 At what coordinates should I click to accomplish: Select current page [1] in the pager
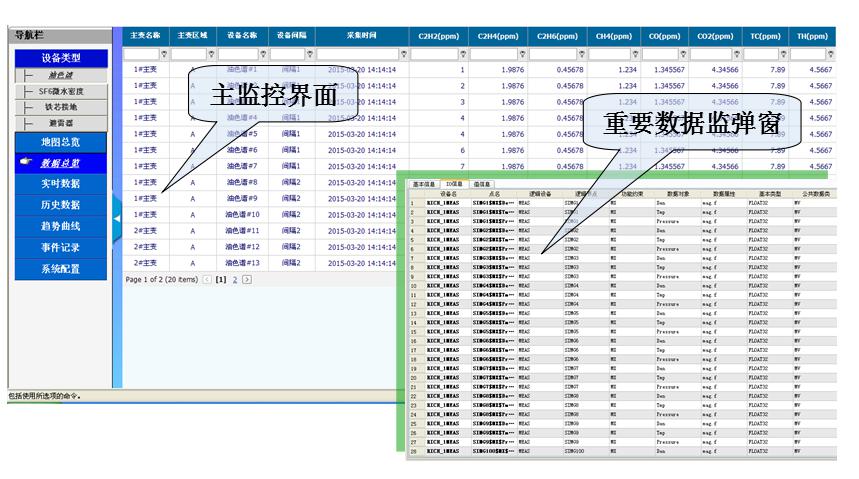[221, 280]
